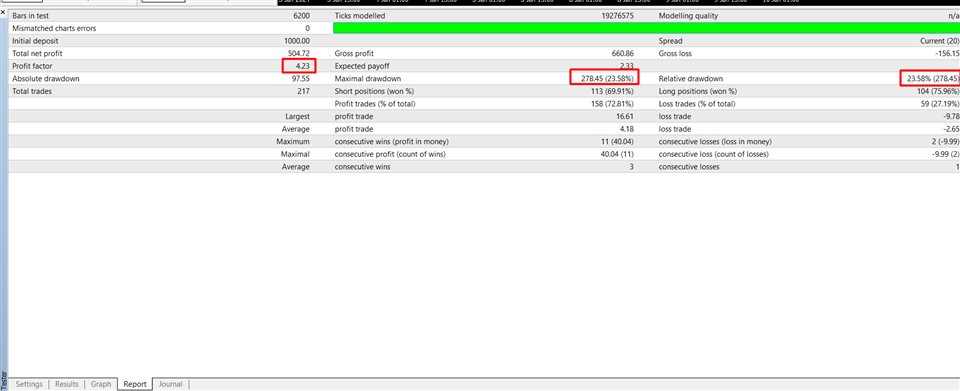Select the largest profit trade value 16.61
Screen dimensions: 960x391
pos(625,116)
